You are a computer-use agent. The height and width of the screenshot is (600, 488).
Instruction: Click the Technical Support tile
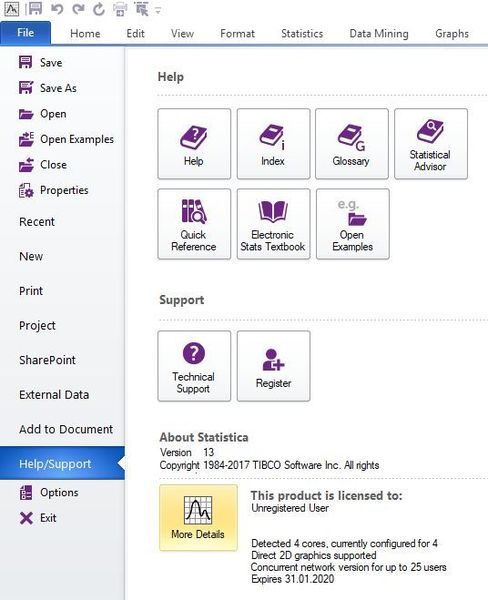coord(194,366)
